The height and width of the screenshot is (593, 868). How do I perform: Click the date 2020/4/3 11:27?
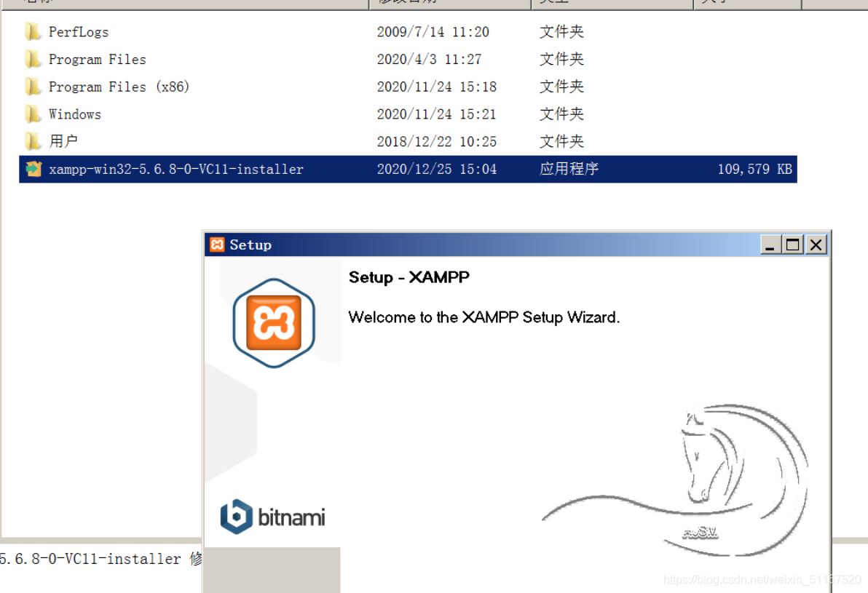[x=429, y=59]
